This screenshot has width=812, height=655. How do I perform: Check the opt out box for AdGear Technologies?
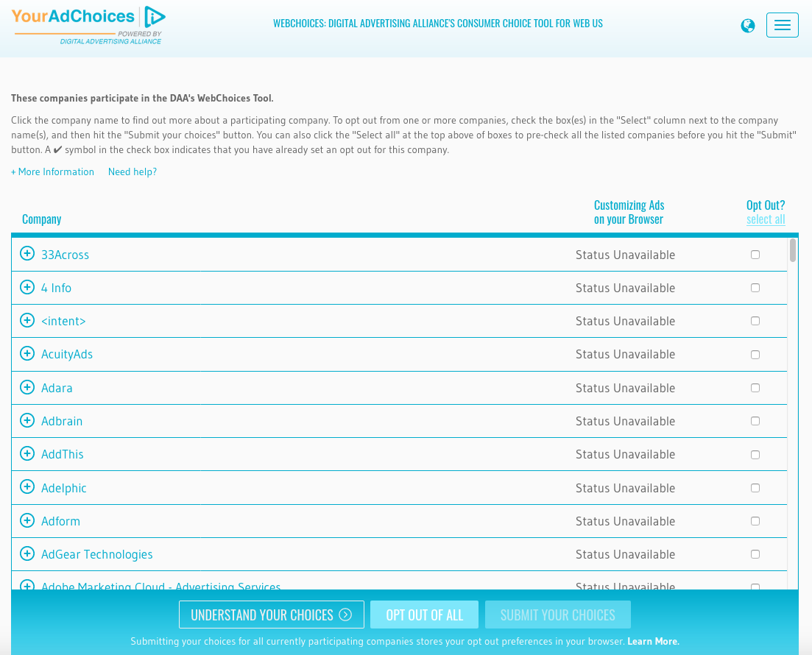click(x=755, y=554)
